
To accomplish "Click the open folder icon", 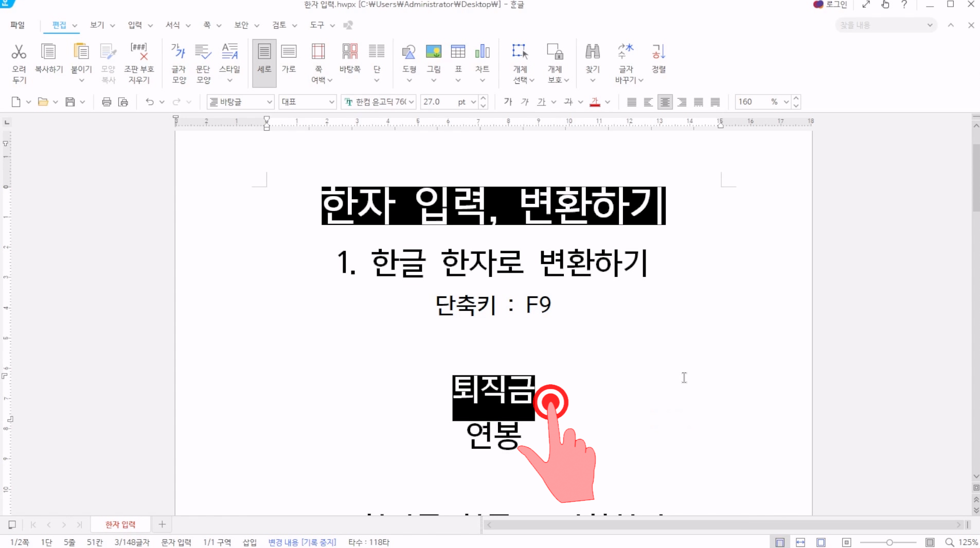I will 43,102.
